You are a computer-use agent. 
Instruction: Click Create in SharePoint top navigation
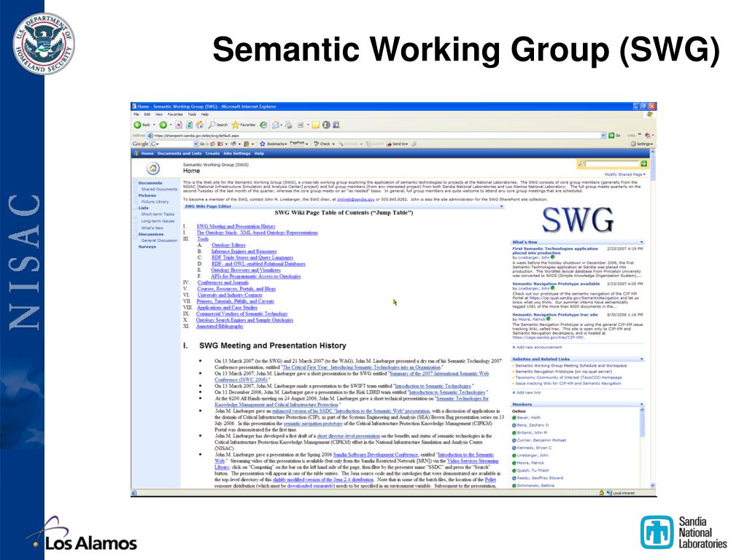[212, 153]
